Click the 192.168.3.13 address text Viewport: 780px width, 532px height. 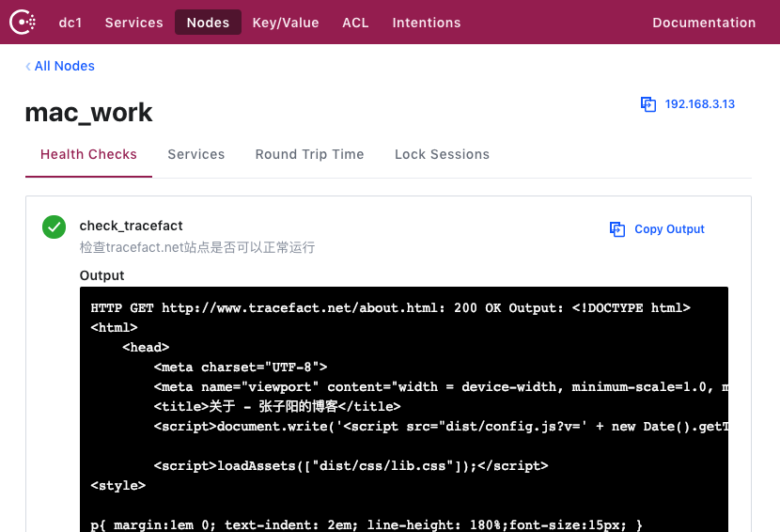point(699,104)
